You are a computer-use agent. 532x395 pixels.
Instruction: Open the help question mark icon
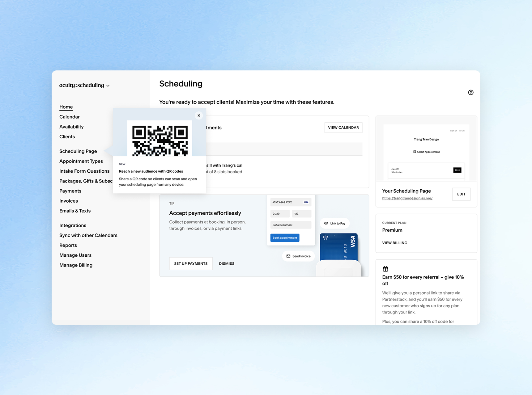click(470, 92)
